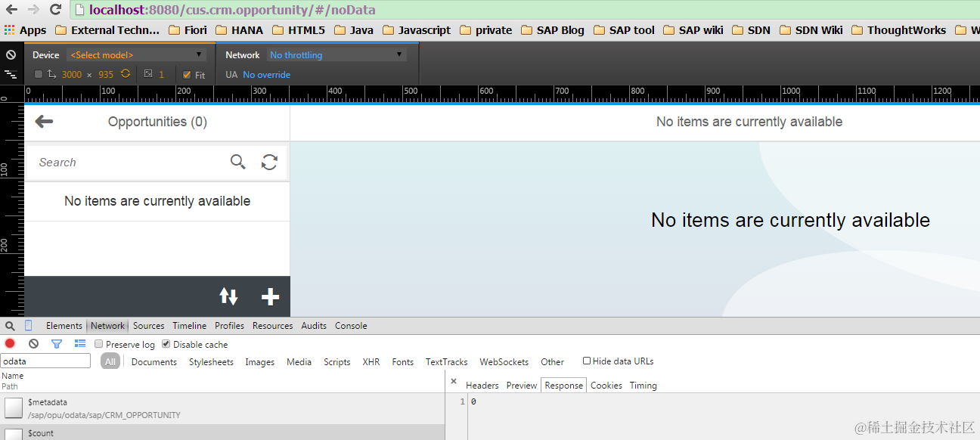Click the $metadata request file icon
This screenshot has height=440, width=980.
14,408
